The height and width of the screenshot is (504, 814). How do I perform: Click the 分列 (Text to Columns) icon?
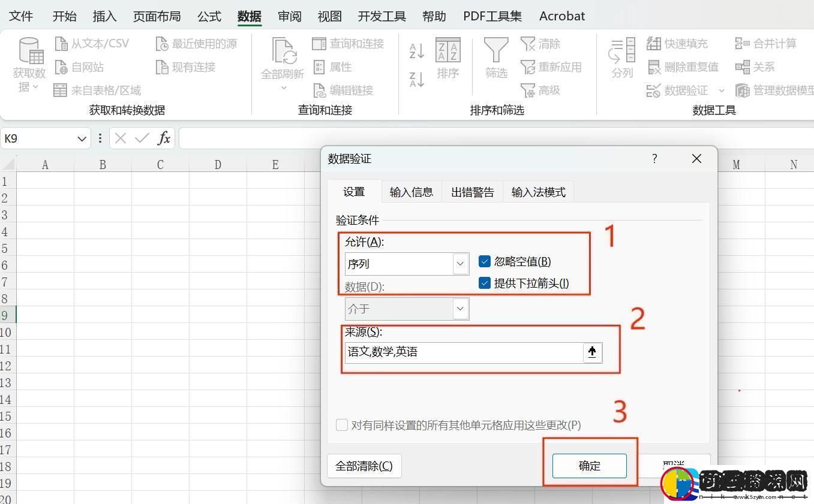pyautogui.click(x=622, y=50)
